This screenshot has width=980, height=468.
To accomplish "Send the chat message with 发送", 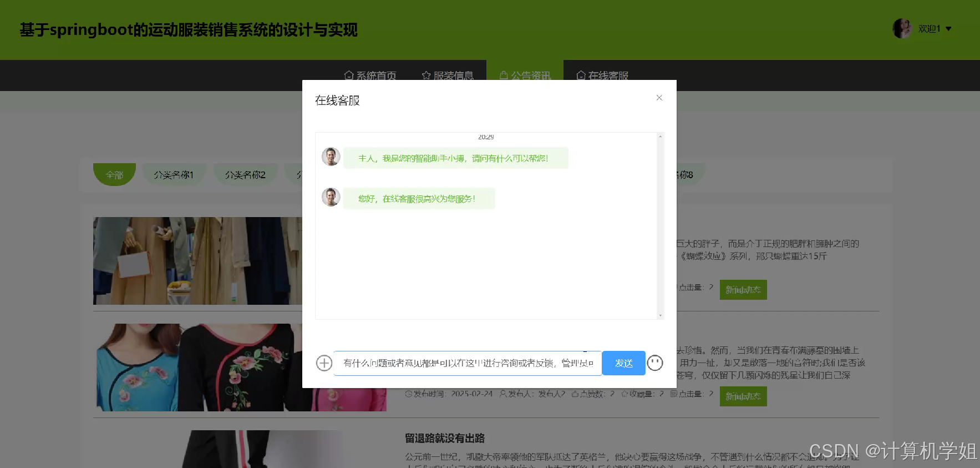I will point(623,363).
